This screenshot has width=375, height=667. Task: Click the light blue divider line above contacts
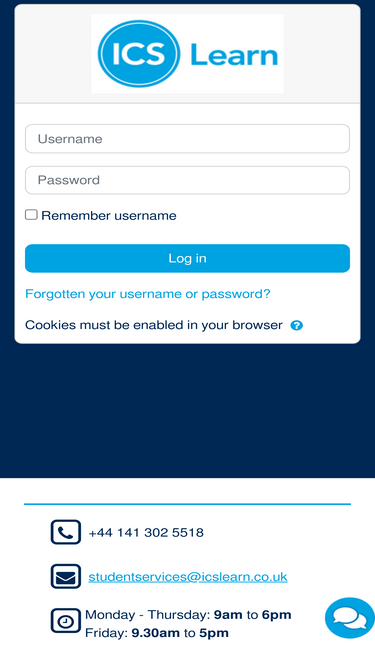point(187,504)
